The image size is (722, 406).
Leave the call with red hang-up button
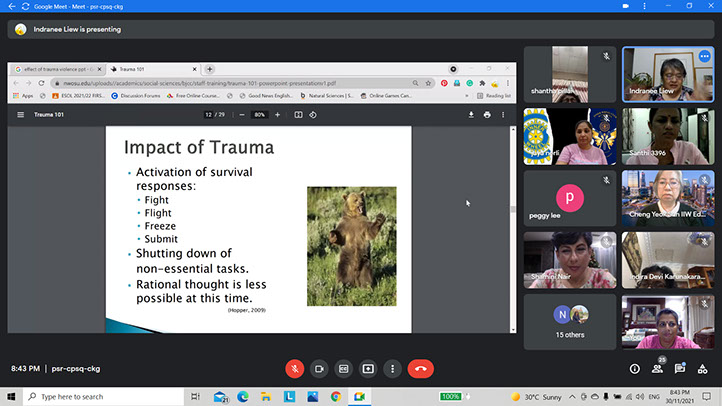click(x=420, y=368)
